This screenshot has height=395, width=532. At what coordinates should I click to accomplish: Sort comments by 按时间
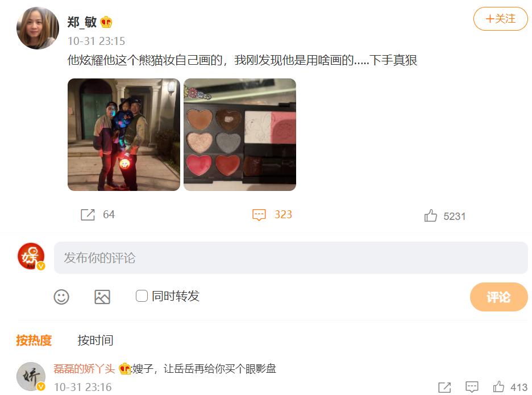95,340
